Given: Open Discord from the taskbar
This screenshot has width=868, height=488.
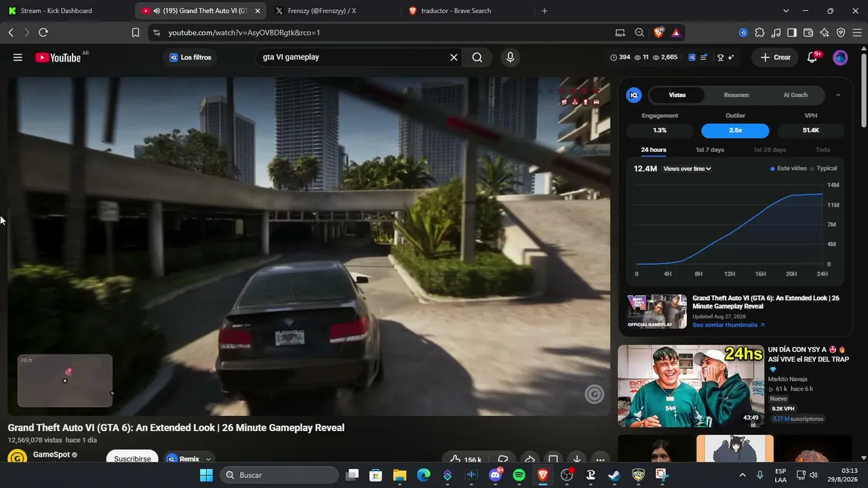Looking at the screenshot, I should (x=496, y=475).
